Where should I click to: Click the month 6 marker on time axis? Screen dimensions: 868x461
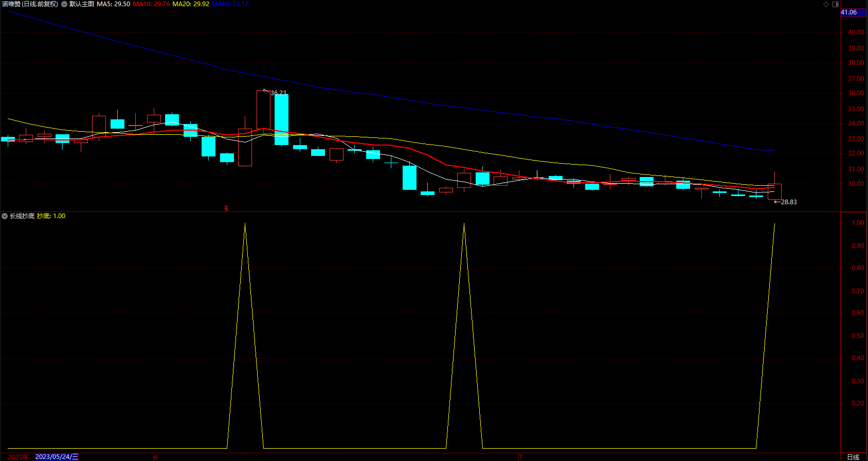[156, 457]
